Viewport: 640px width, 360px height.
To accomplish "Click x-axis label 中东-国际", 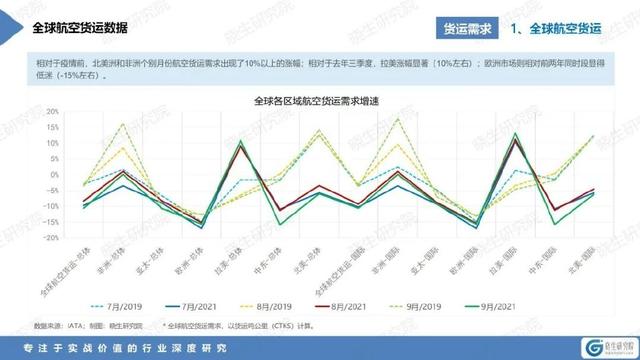I will tap(543, 260).
